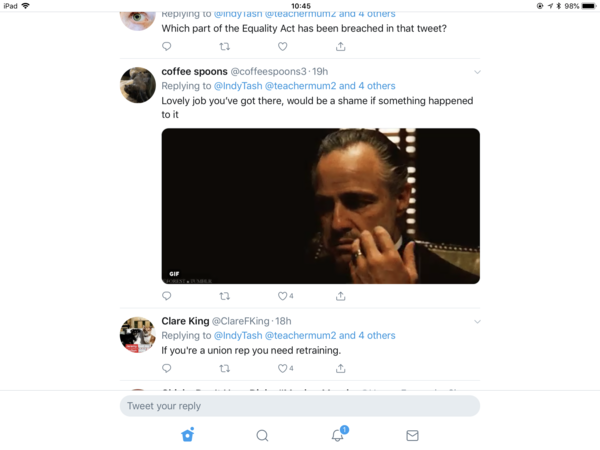Screen dimensions: 600x450
Task: Like coffee spoons' tweet
Action: [x=282, y=296]
